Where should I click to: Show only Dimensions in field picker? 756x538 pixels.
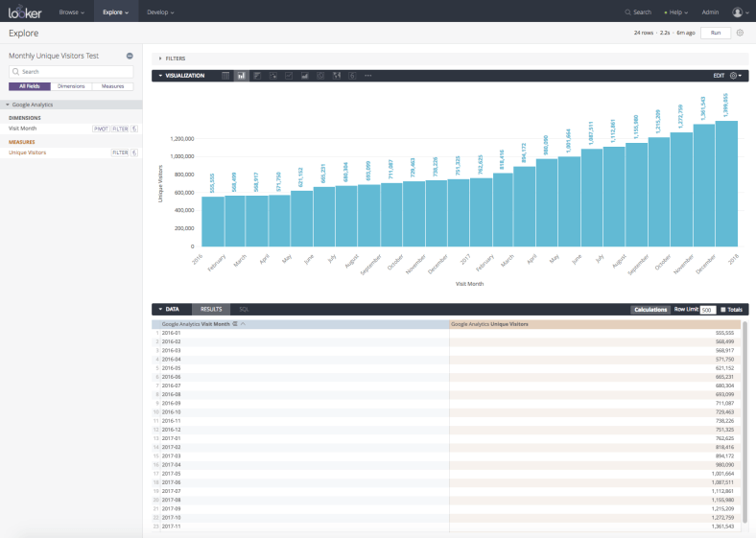pos(71,86)
